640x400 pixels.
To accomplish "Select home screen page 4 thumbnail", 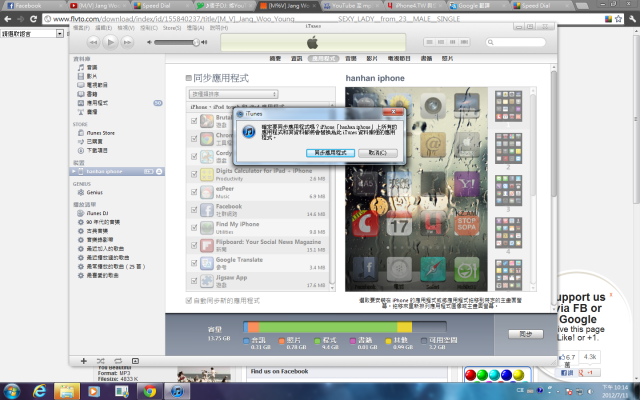I will 508,233.
